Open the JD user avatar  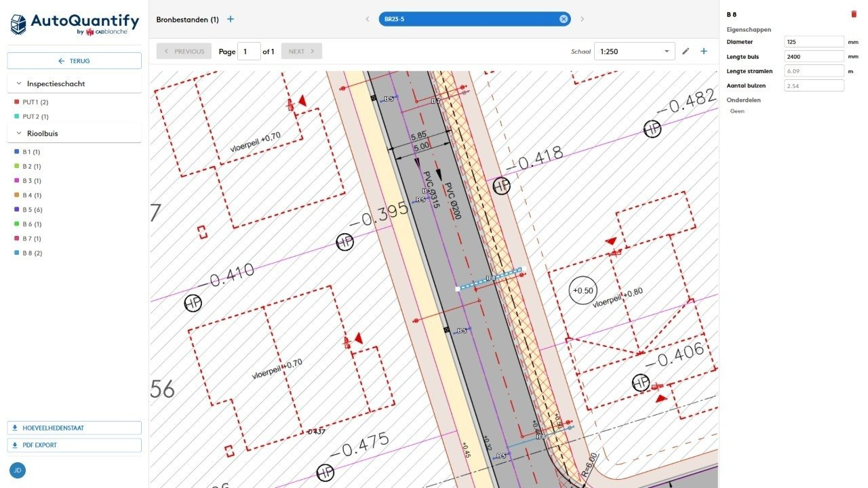tap(18, 470)
